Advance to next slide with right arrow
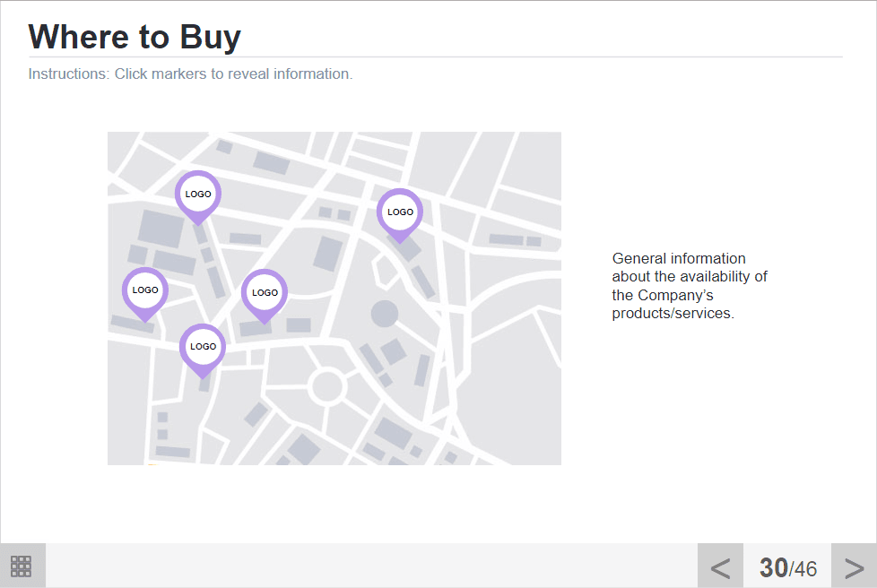The width and height of the screenshot is (877, 588). click(854, 566)
